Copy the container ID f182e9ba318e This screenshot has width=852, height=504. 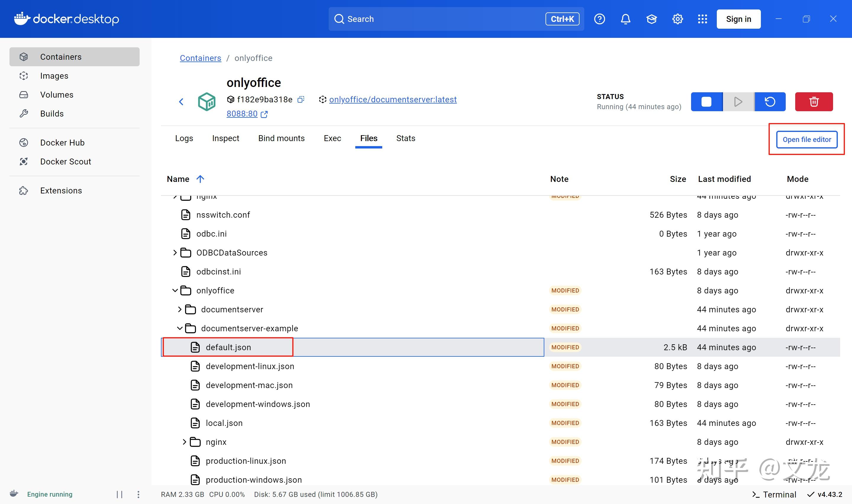pos(301,99)
